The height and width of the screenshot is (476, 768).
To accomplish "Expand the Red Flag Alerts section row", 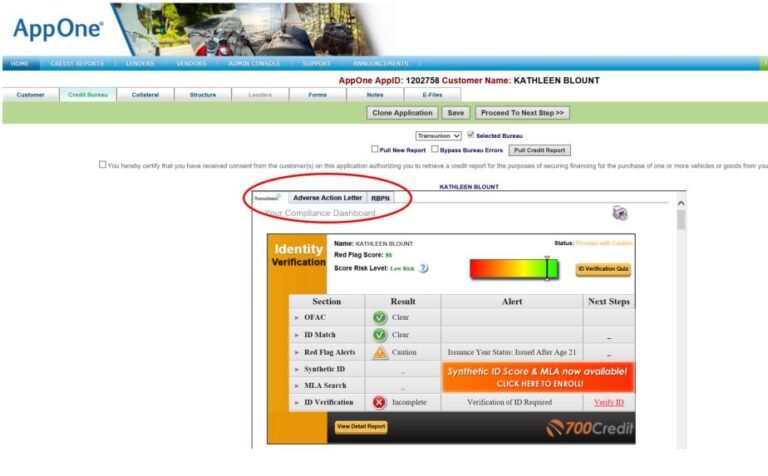I will point(297,353).
